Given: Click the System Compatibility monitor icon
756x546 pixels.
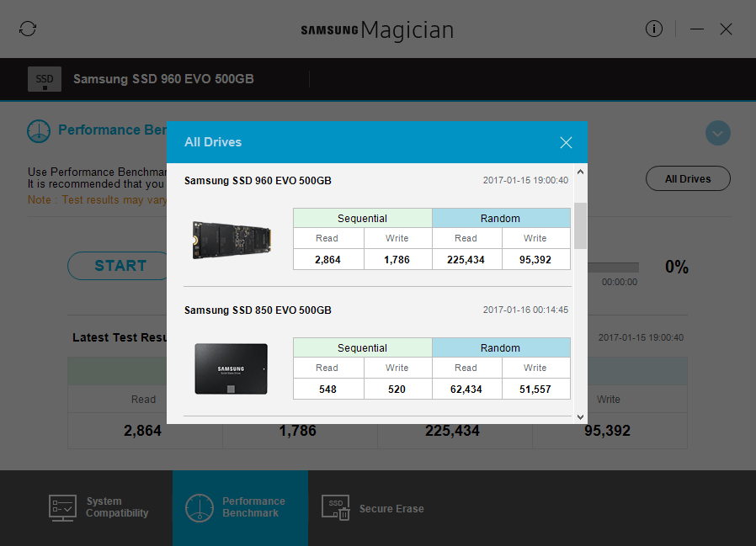Looking at the screenshot, I should (62, 508).
